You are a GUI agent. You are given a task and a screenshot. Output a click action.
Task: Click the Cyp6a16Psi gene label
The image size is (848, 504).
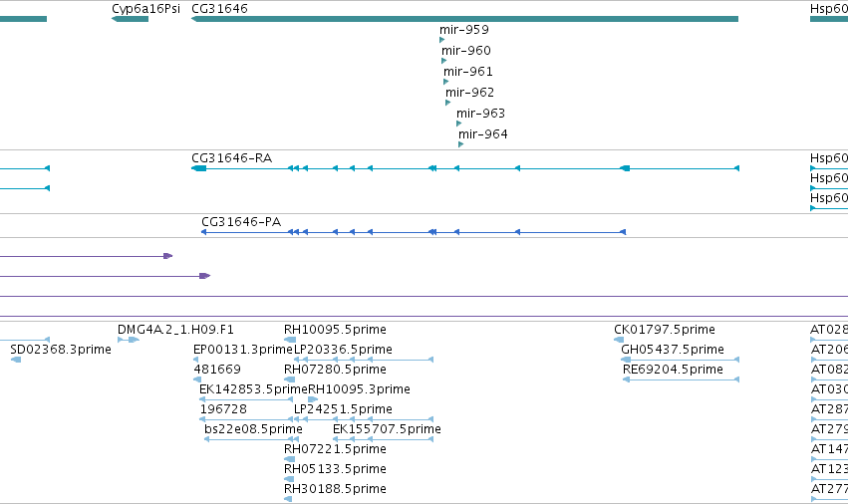(146, 9)
